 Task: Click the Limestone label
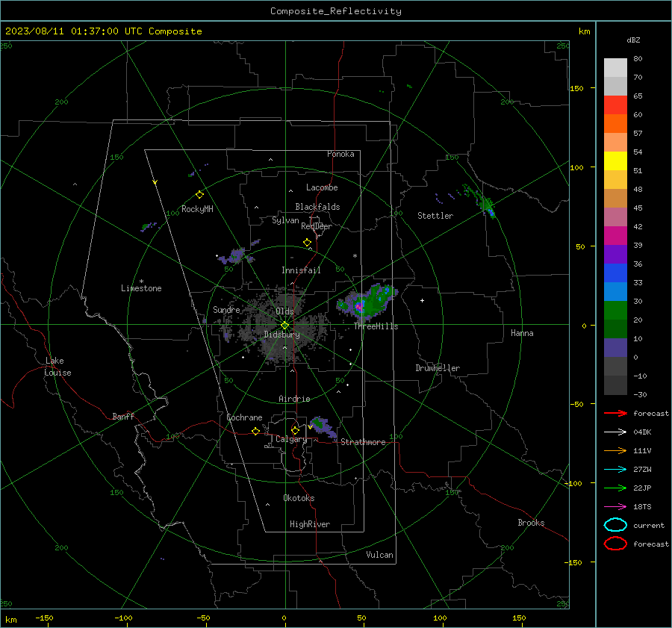141,288
